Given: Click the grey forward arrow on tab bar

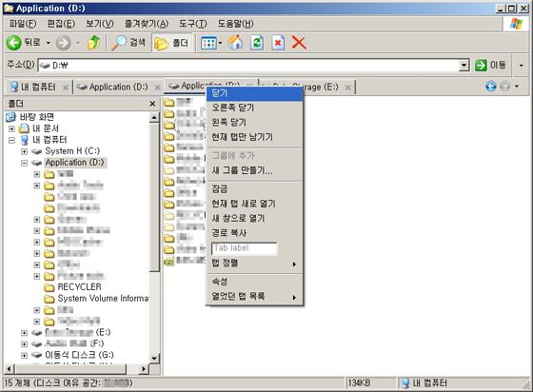Looking at the screenshot, I should tap(504, 87).
